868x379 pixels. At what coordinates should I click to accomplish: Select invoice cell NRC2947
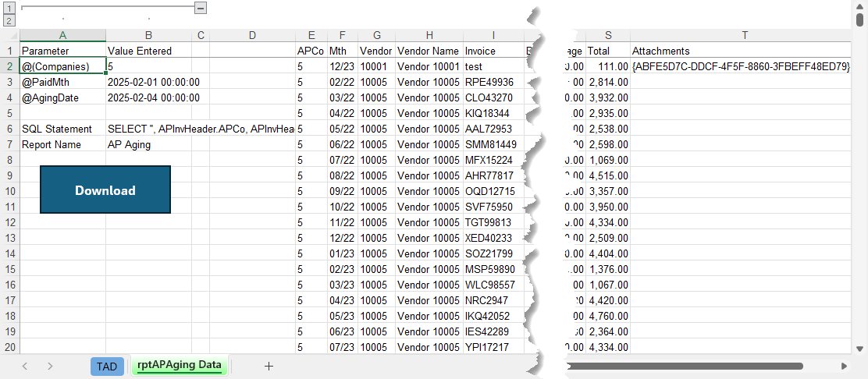(x=493, y=301)
